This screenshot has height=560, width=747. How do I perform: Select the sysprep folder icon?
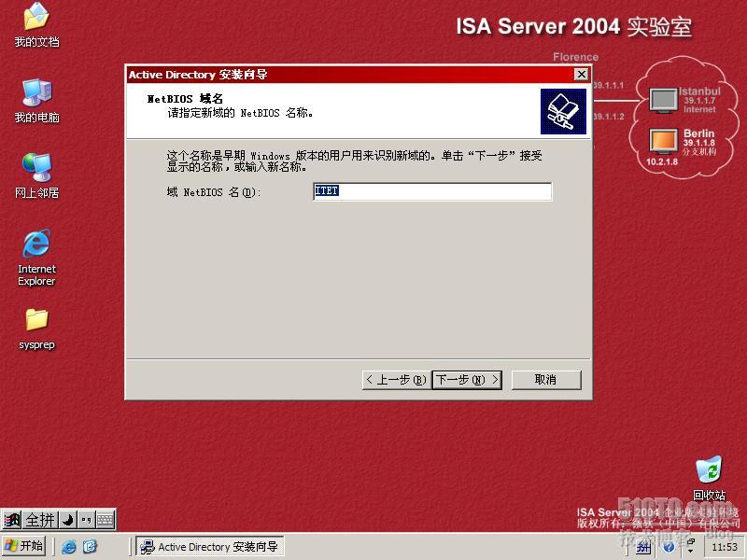pos(36,329)
